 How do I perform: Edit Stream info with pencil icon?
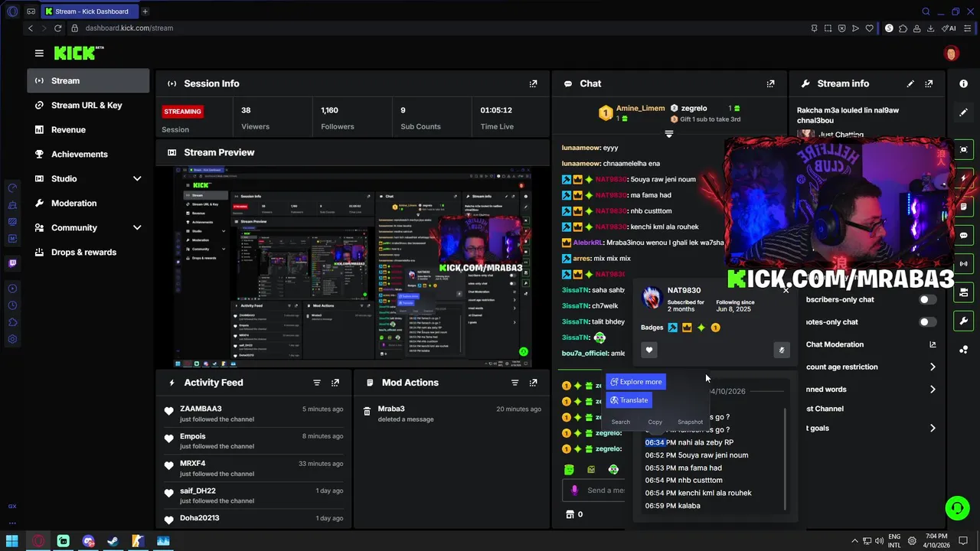pos(910,83)
